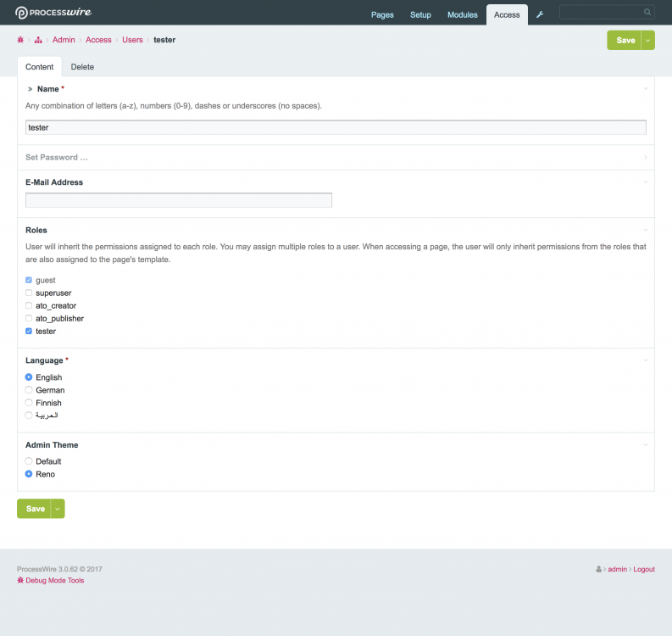The height and width of the screenshot is (636, 672).
Task: Switch to the Delete tab
Action: (82, 66)
